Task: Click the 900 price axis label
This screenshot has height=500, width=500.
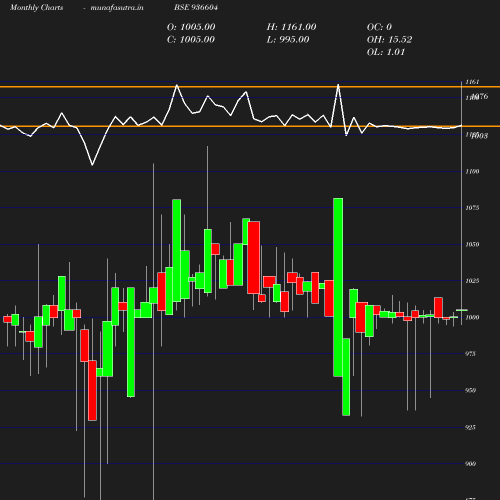Action: click(x=470, y=464)
